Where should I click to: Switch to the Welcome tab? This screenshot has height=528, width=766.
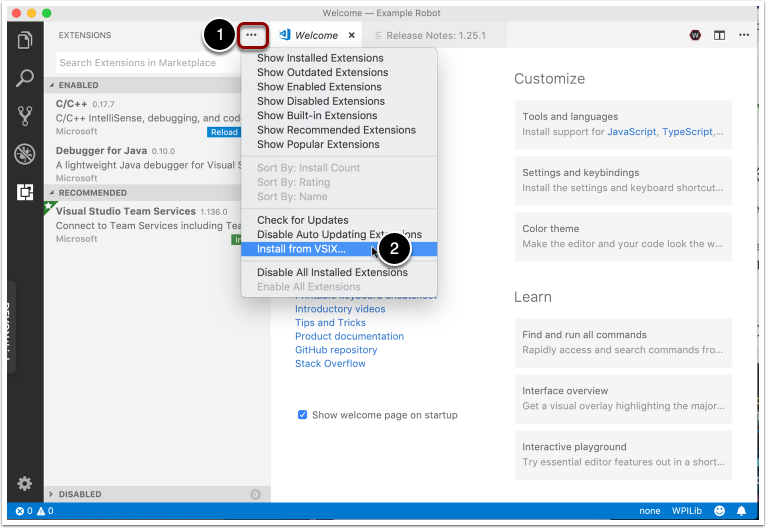317,35
